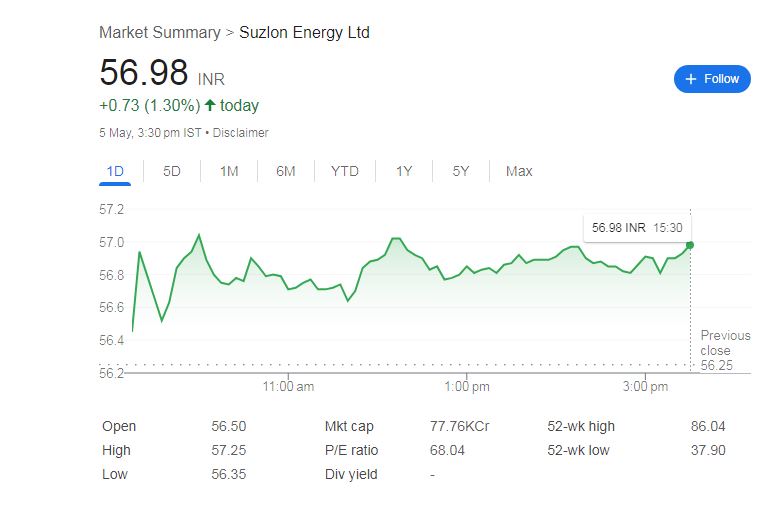Click the Suzlon Energy Ltd title
Image resolution: width=781 pixels, height=505 pixels.
(304, 32)
